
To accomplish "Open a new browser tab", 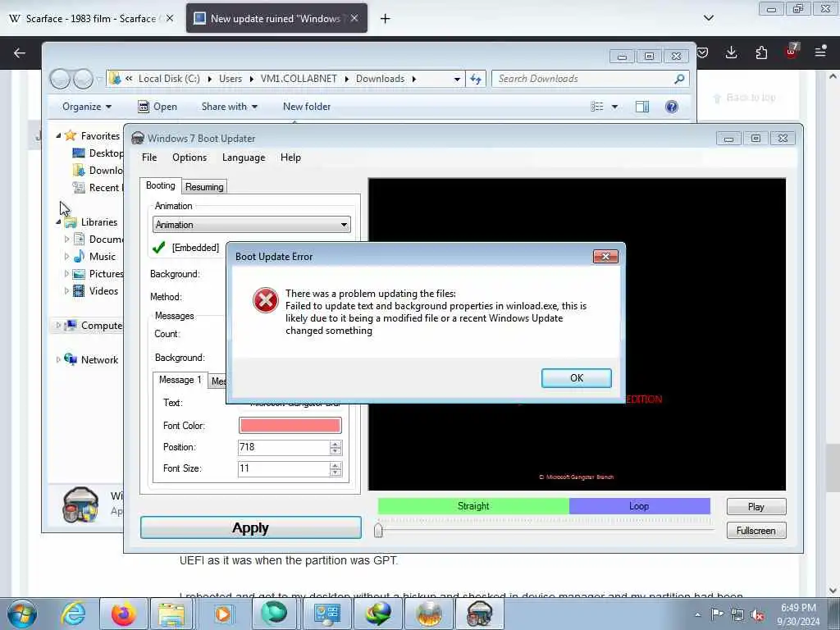I will tap(385, 19).
